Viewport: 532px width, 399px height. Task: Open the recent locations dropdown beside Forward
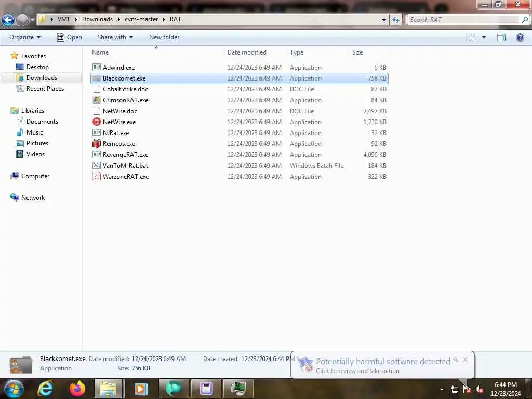[32, 20]
